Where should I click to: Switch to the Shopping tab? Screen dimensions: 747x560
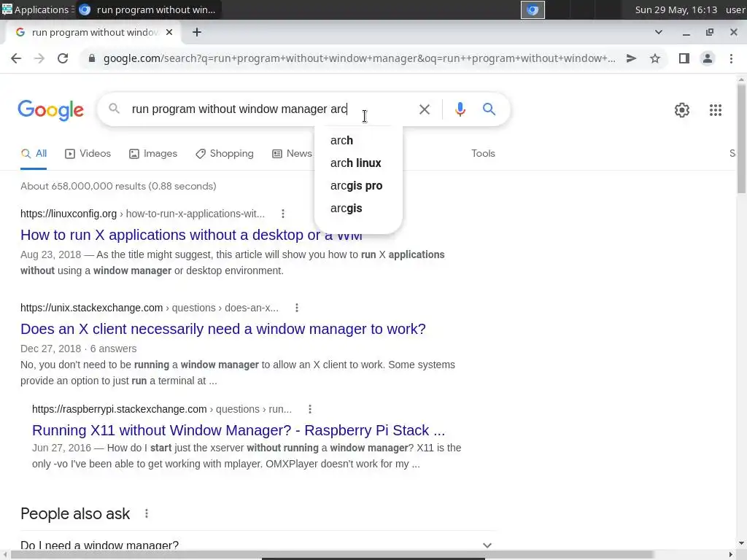[225, 153]
